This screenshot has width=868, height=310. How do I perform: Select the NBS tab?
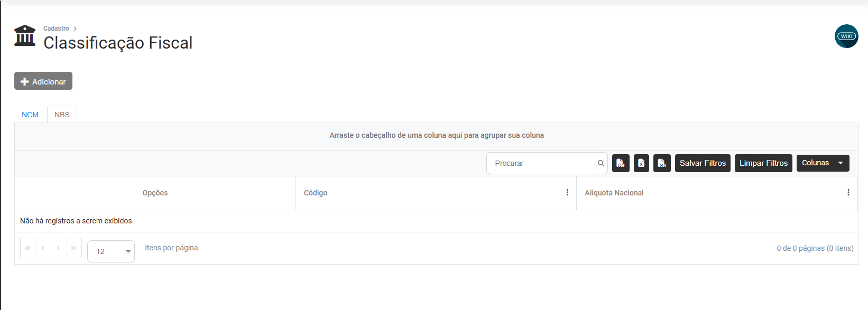(x=62, y=115)
